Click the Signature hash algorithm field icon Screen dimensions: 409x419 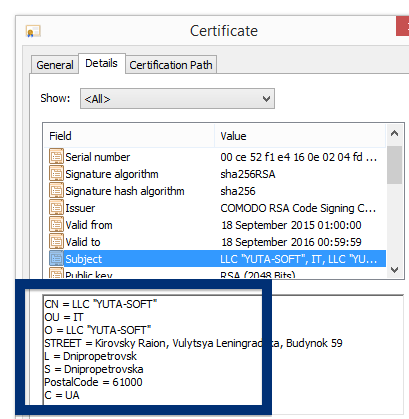pyautogui.click(x=56, y=190)
